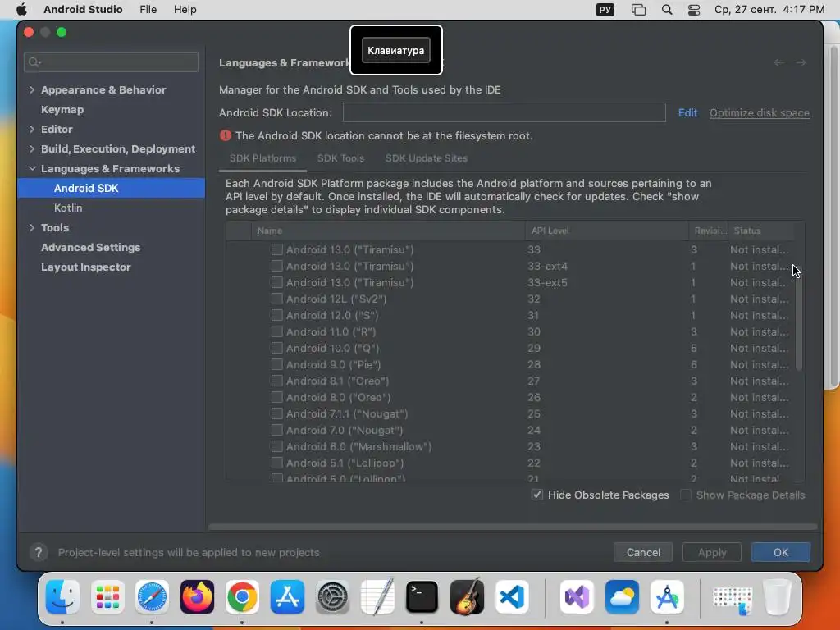
Task: Open the Help menu
Action: pos(185,10)
